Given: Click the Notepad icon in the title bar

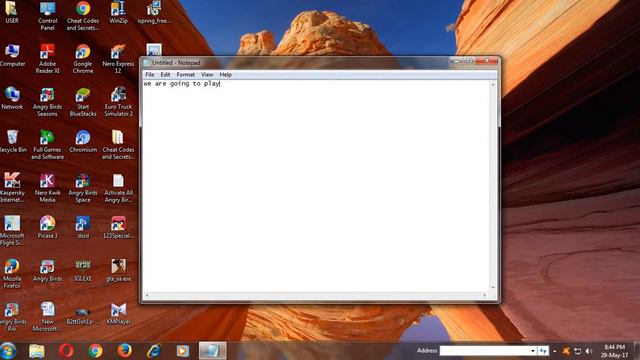Looking at the screenshot, I should tap(146, 62).
